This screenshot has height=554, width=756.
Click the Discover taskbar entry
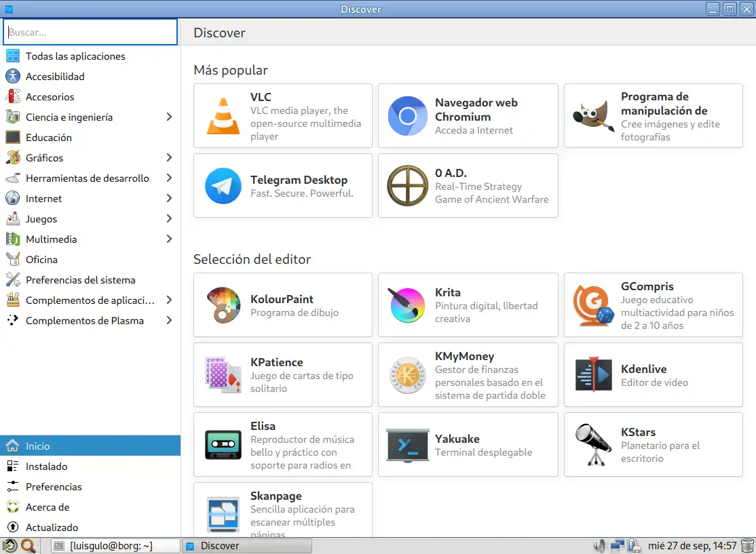tap(247, 546)
